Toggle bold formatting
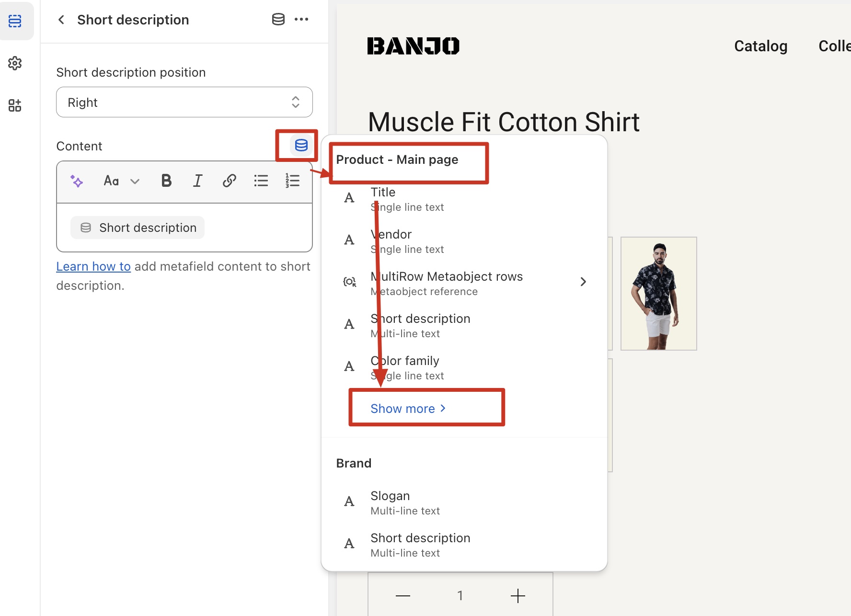This screenshot has height=616, width=851. 166,181
